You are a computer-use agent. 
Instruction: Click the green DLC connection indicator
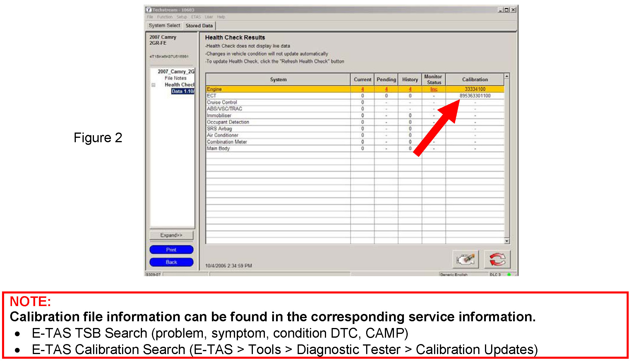click(x=509, y=274)
